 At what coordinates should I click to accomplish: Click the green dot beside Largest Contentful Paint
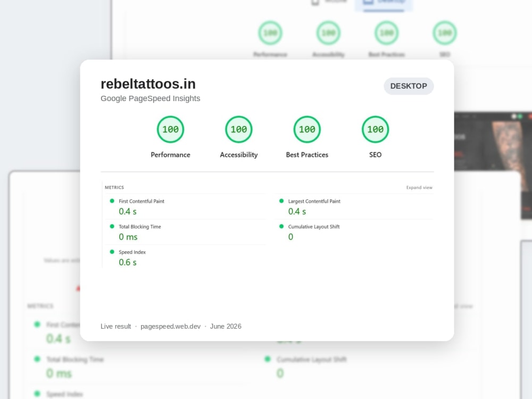click(281, 201)
